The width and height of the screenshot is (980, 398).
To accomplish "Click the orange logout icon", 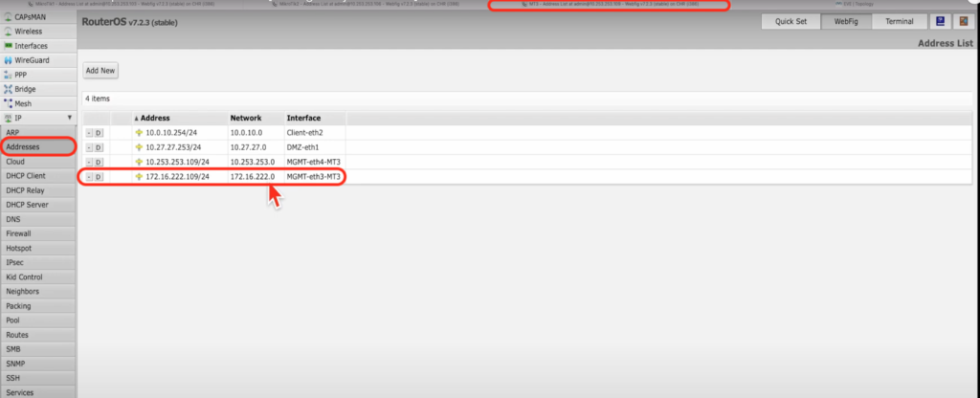I will click(964, 21).
